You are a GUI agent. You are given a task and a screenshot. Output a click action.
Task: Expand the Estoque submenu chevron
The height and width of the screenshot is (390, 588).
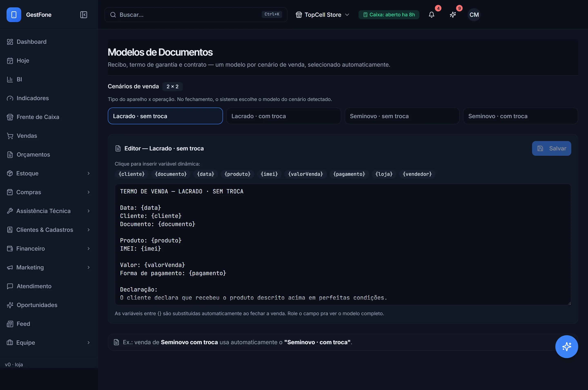[x=88, y=173]
